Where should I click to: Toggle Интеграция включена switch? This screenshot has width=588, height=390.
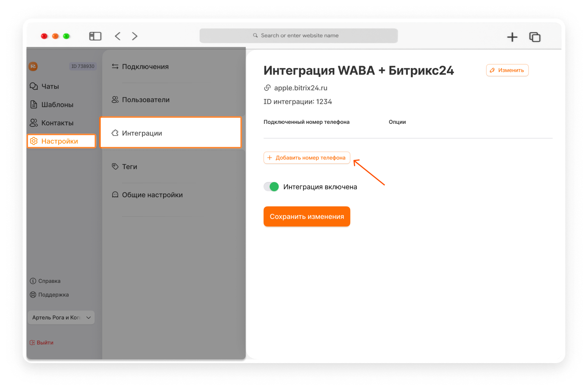coord(271,187)
